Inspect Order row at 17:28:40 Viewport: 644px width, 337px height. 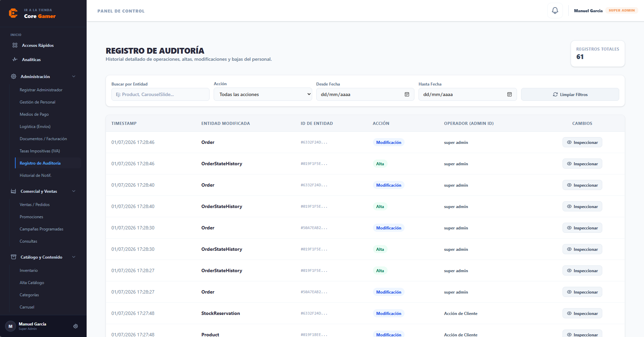point(582,185)
